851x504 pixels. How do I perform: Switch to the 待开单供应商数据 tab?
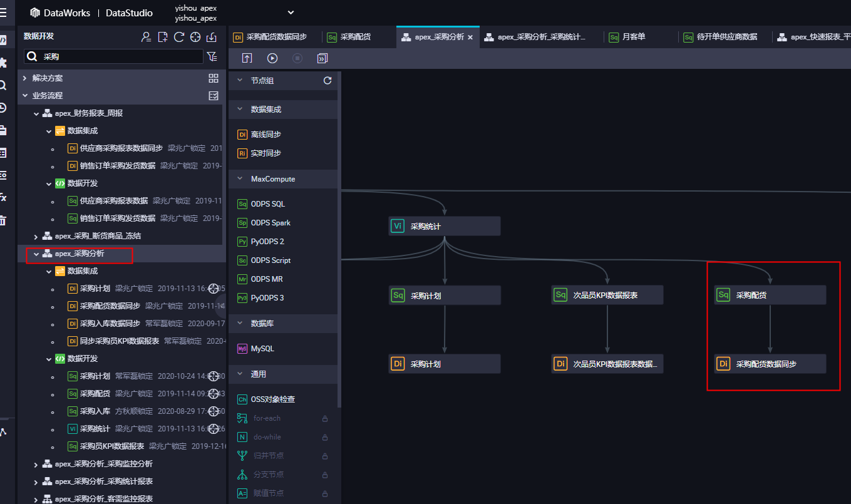(720, 37)
